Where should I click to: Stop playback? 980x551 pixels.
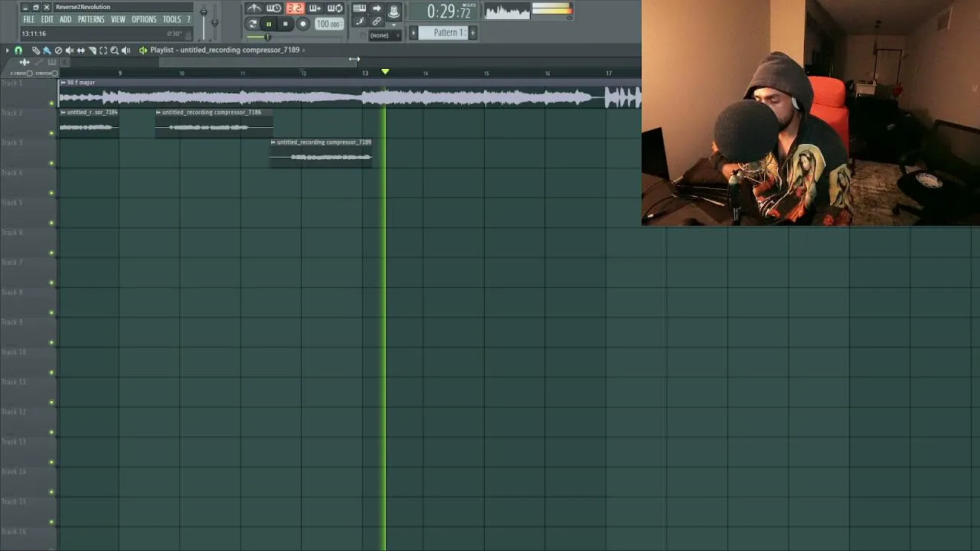point(286,24)
